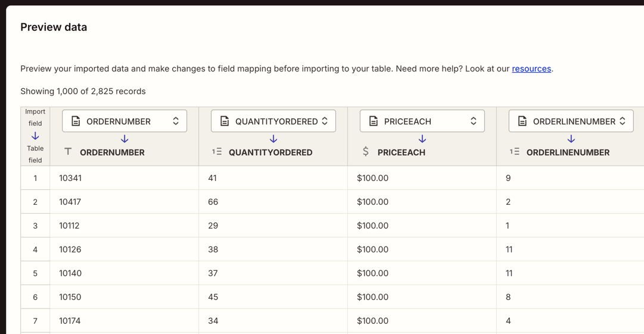Click the document icon in ORDERLINENUMBER dropdown
This screenshot has width=644, height=334.
click(522, 121)
